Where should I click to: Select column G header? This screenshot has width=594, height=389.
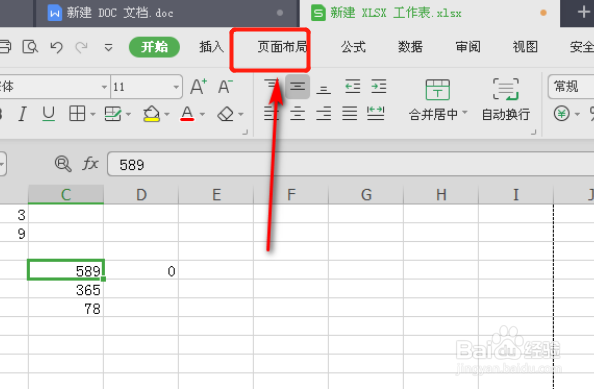coord(366,195)
